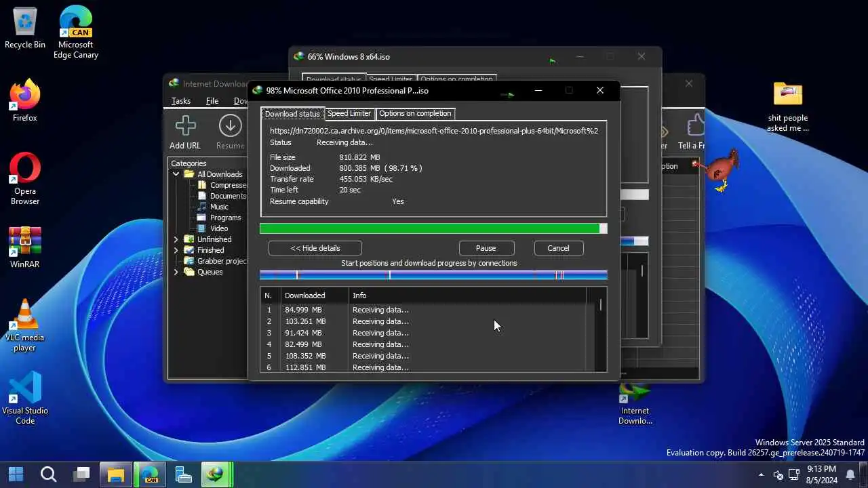Open the Internet Download Manager desktop shortcut
This screenshot has height=488, width=868.
point(635,394)
